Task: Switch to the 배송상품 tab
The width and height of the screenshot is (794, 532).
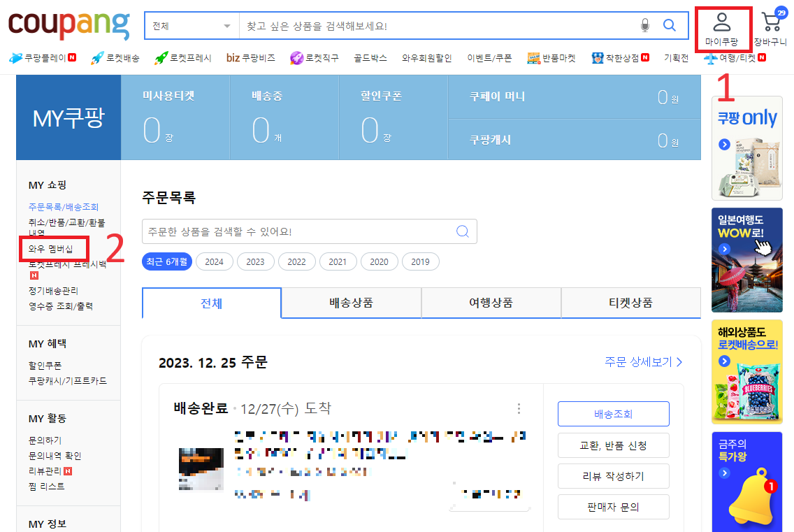Action: click(352, 303)
